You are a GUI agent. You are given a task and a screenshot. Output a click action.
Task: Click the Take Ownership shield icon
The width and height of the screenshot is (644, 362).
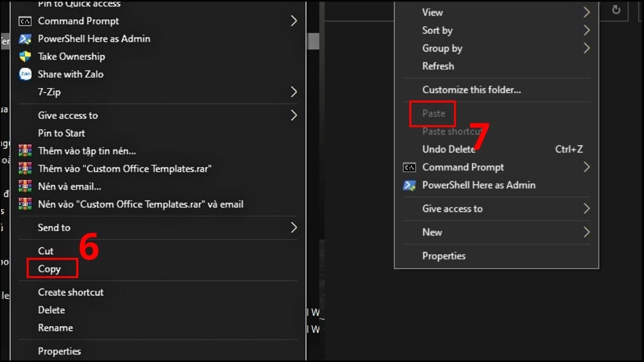(25, 57)
